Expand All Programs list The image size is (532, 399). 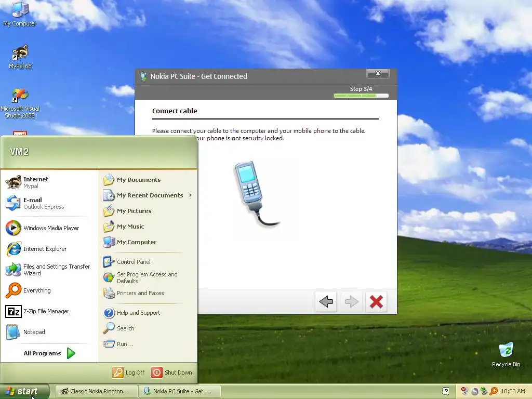[x=49, y=353]
